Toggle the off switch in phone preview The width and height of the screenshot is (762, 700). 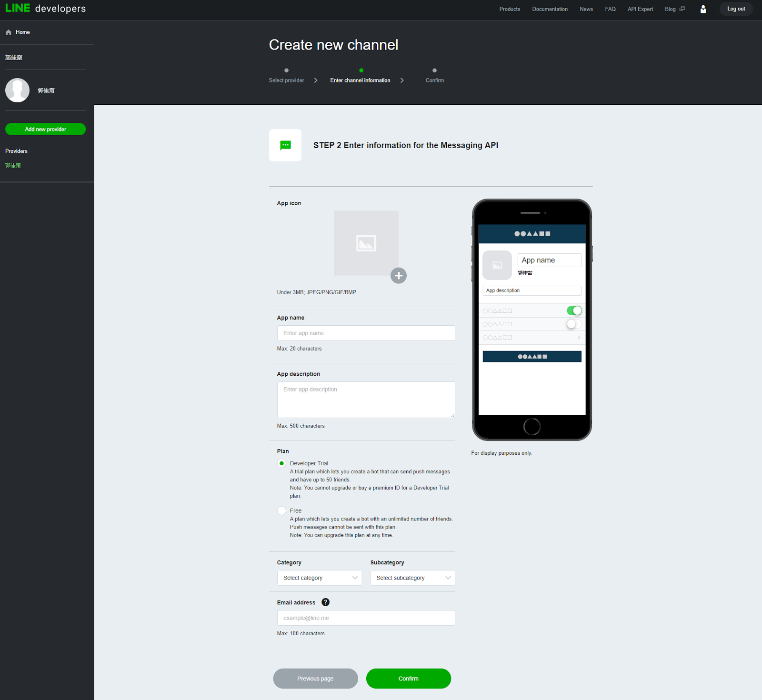pyautogui.click(x=574, y=324)
